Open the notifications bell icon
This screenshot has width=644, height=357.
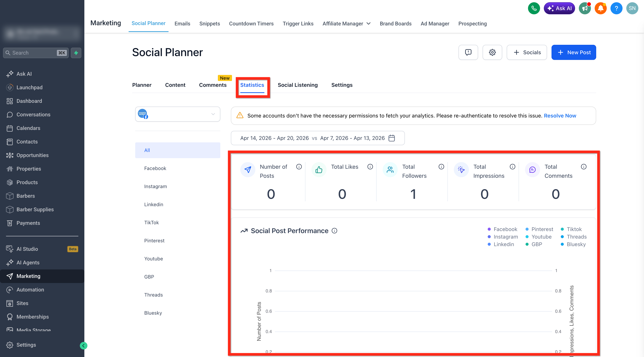coord(601,8)
